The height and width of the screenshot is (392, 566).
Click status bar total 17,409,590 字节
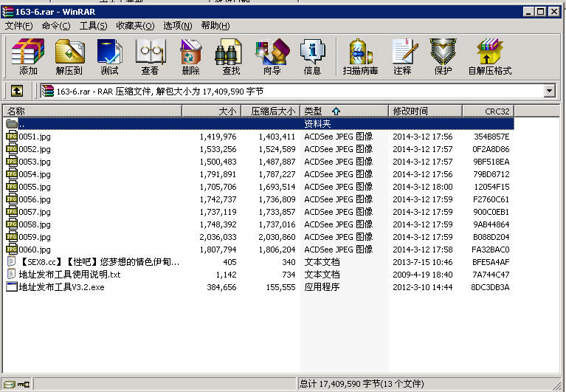click(362, 384)
